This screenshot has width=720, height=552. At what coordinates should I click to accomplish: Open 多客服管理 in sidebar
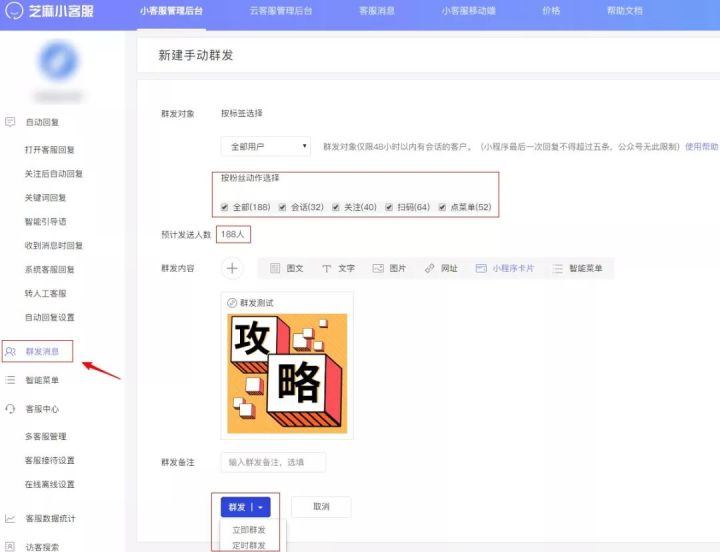click(45, 436)
